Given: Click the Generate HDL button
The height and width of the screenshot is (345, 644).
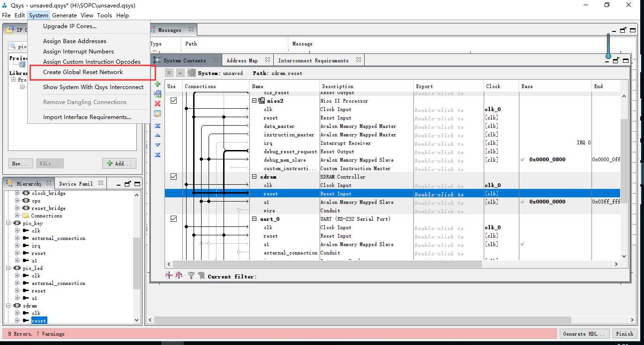Looking at the screenshot, I should pos(584,334).
